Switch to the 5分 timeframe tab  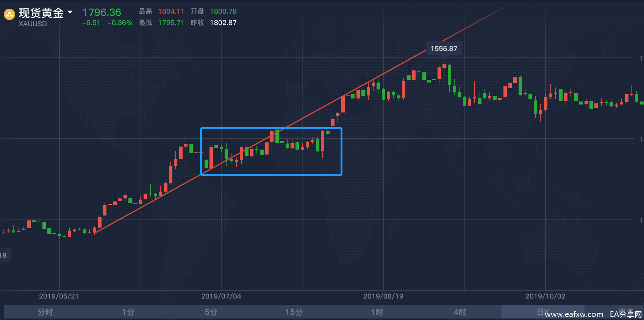211,312
